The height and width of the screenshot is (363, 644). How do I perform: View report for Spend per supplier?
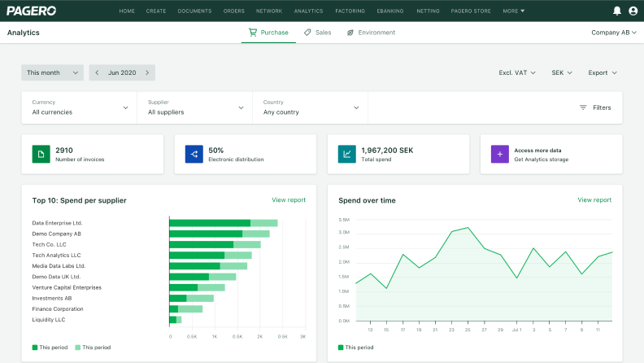(x=289, y=199)
